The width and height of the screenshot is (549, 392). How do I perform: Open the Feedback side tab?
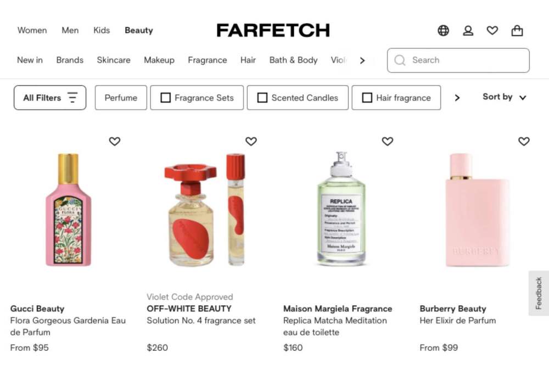[539, 293]
